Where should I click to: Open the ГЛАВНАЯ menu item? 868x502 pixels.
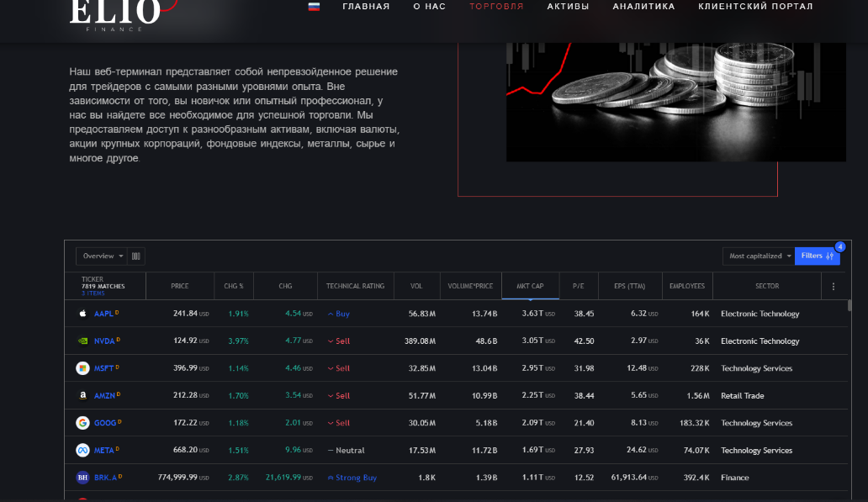(x=366, y=7)
